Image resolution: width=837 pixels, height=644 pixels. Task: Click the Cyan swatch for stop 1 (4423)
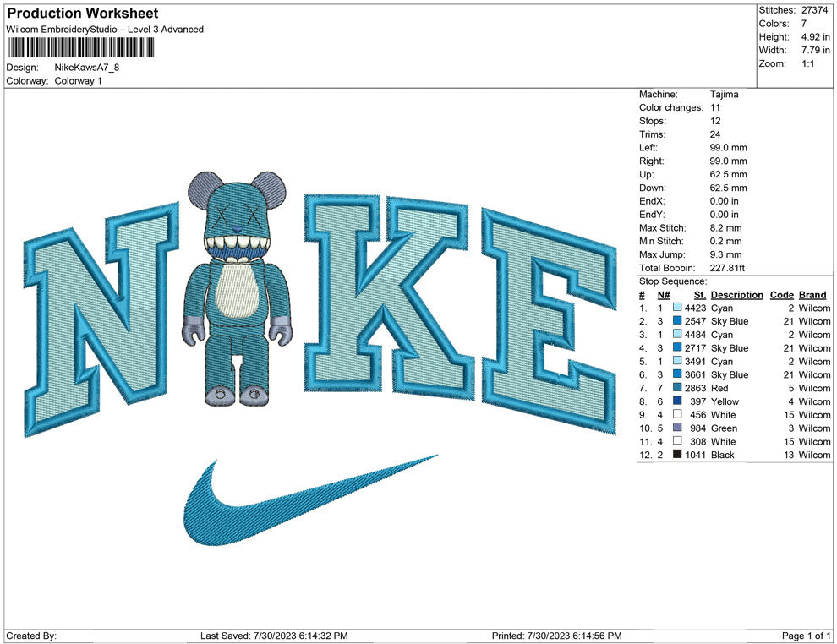pos(677,308)
